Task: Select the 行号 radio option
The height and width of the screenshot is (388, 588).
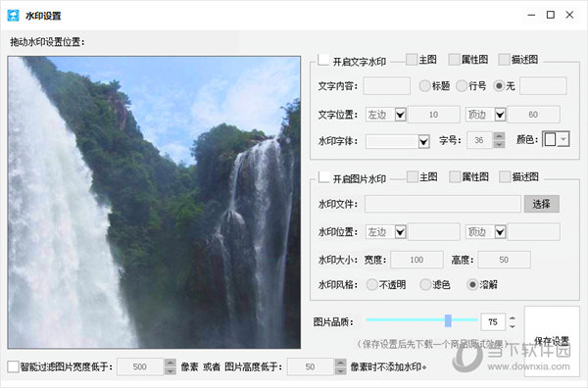Action: tap(462, 86)
